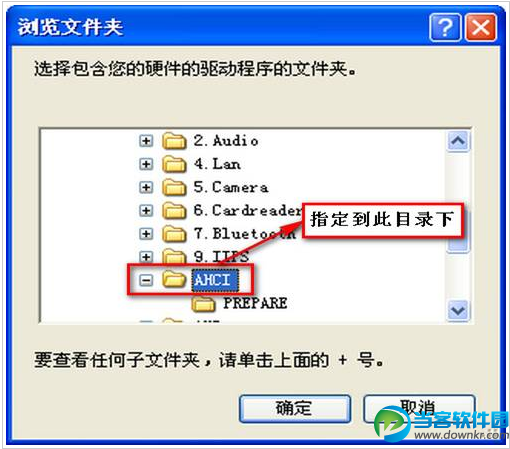Click the 4. Lan folder icon
This screenshot has height=449, width=510.
coord(174,164)
